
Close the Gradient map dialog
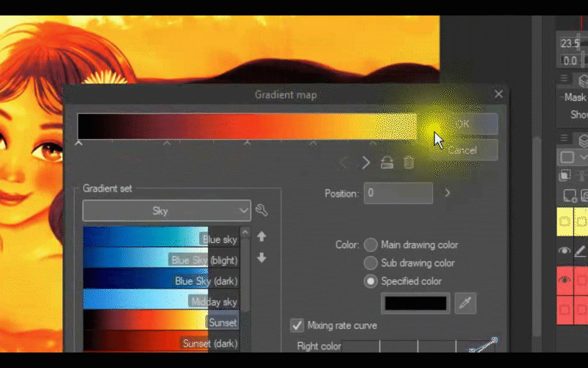(498, 94)
